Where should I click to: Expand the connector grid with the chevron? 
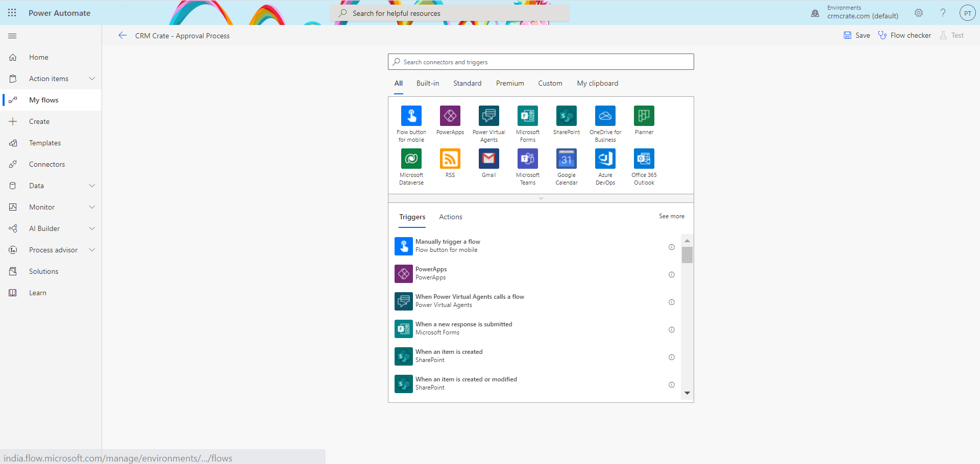click(x=541, y=198)
